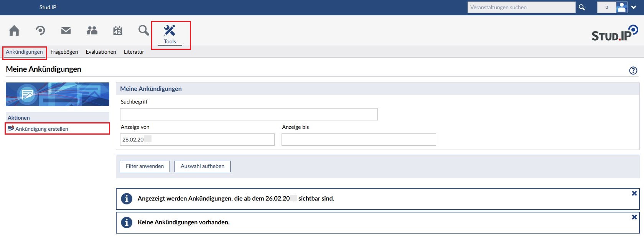Click Ankündigung erstellen link
Viewport: 644px width, 237px height.
(x=41, y=129)
